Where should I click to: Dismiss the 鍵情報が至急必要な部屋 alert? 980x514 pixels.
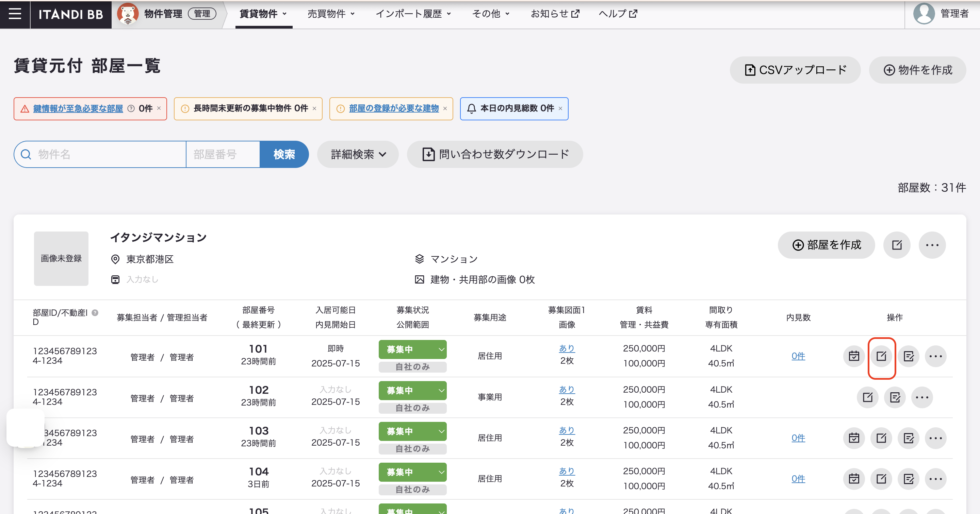[159, 108]
